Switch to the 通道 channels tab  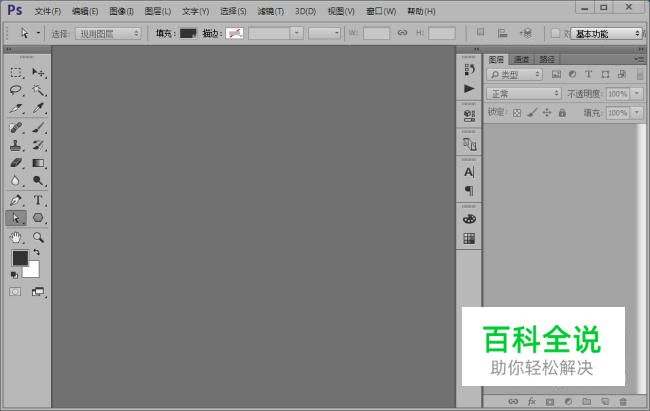[521, 60]
